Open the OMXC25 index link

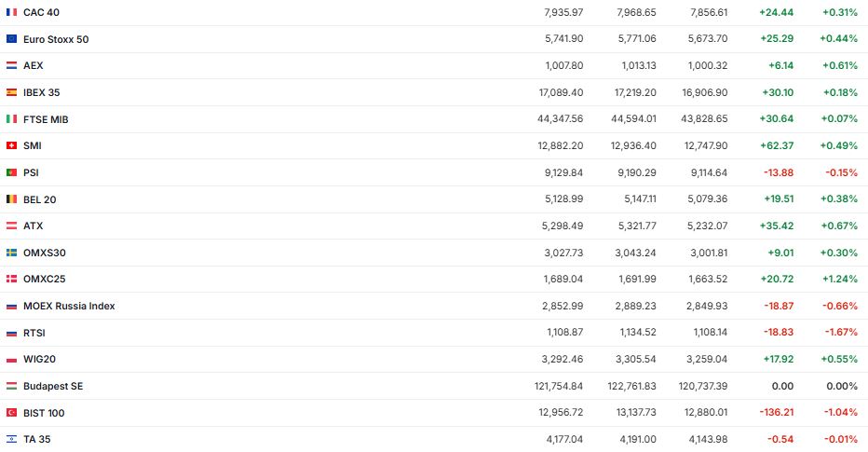pos(44,279)
